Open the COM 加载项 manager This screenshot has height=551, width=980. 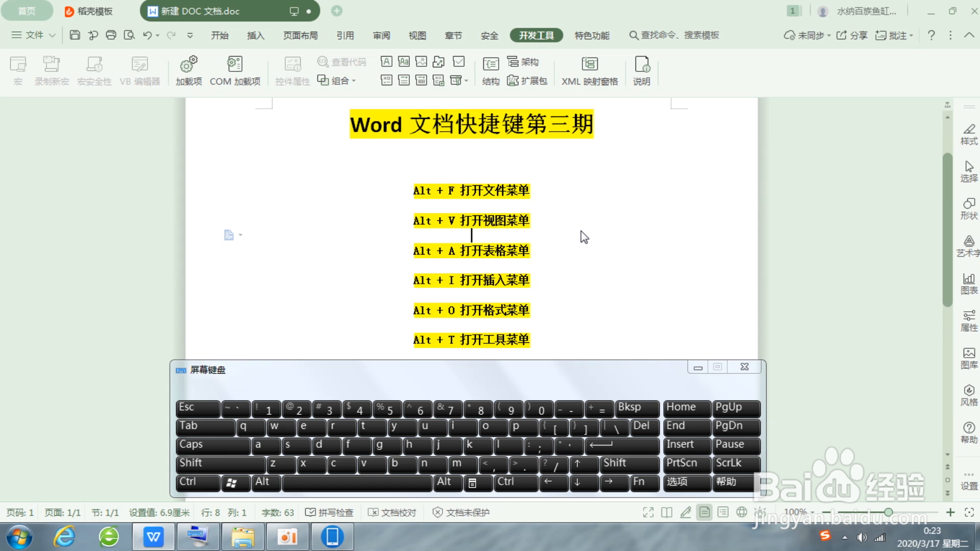[235, 70]
